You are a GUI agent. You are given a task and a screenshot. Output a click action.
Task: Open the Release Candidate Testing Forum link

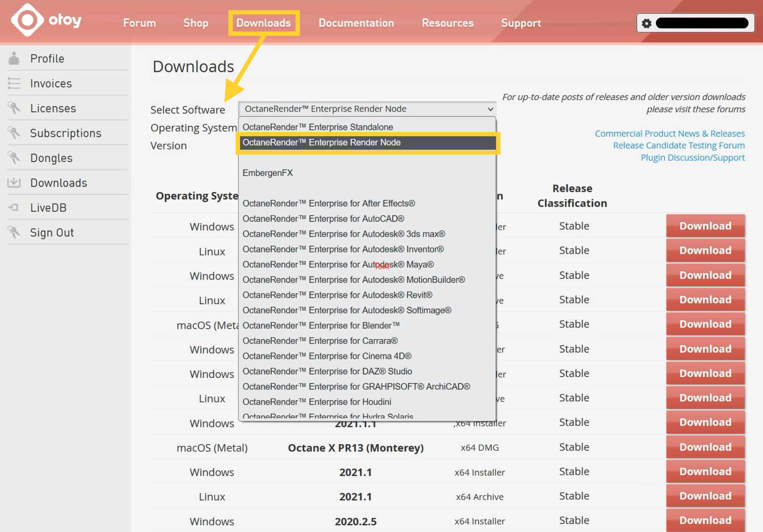point(679,145)
